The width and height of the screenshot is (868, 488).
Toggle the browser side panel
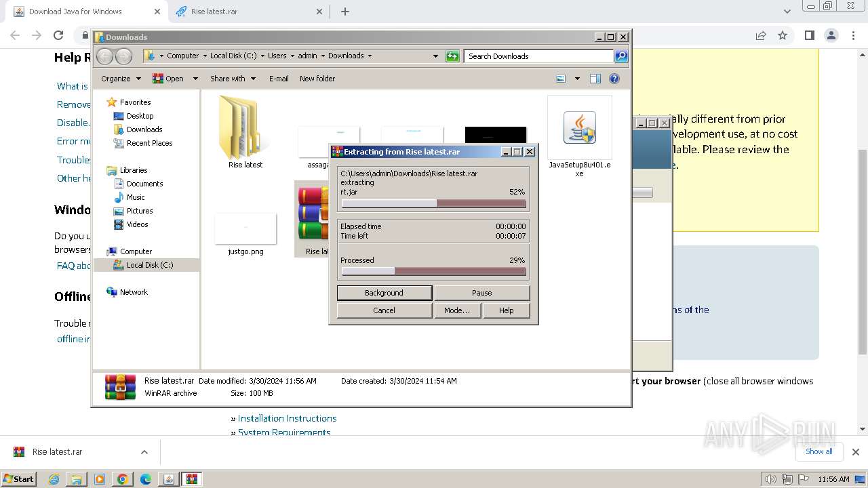(809, 35)
